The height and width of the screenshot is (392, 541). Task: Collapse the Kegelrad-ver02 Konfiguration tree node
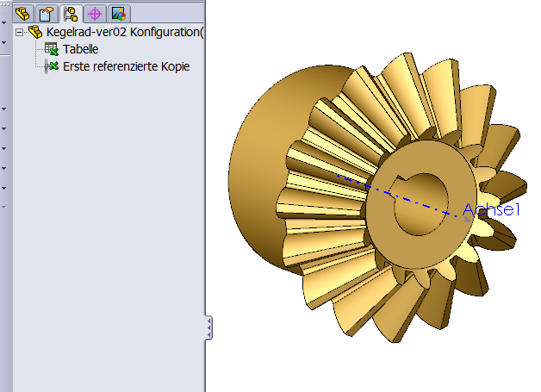(20, 33)
